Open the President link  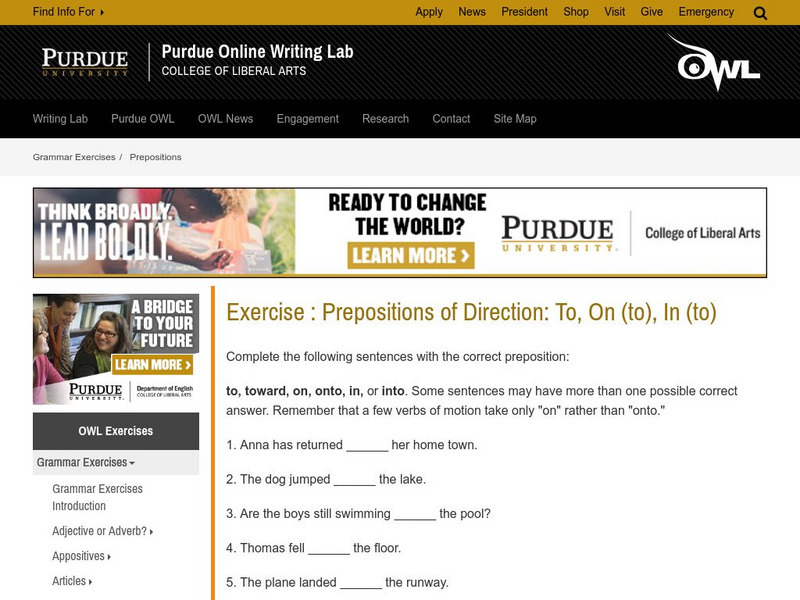pyautogui.click(x=524, y=12)
